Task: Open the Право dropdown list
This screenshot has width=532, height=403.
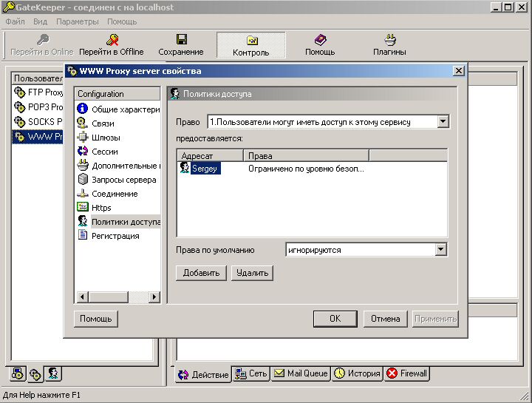Action: [443, 121]
